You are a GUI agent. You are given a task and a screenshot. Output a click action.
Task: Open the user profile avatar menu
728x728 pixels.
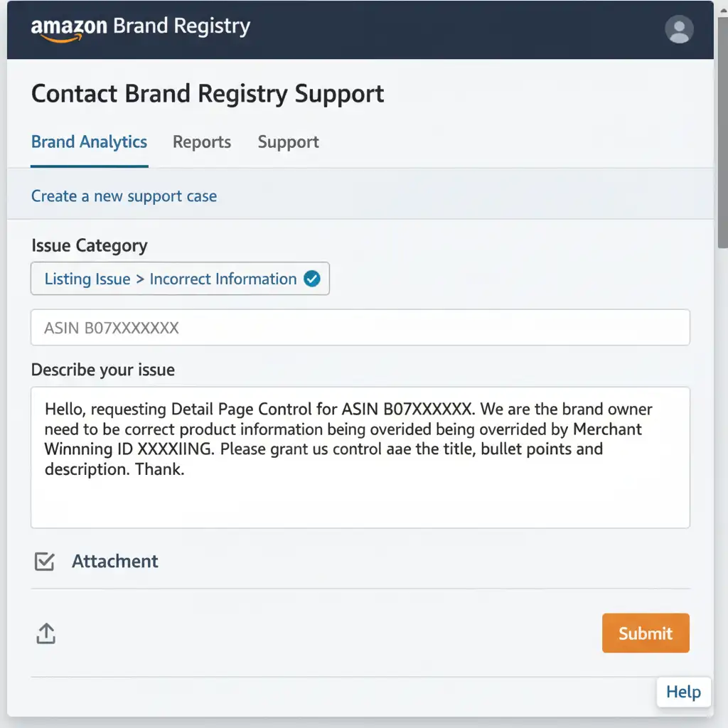[x=679, y=29]
